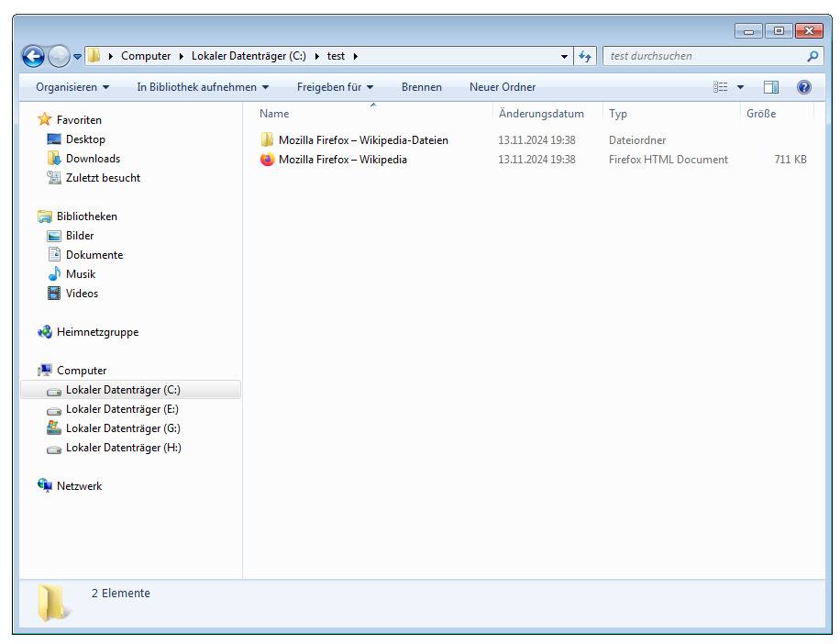Click the search magnifier icon

coord(812,56)
